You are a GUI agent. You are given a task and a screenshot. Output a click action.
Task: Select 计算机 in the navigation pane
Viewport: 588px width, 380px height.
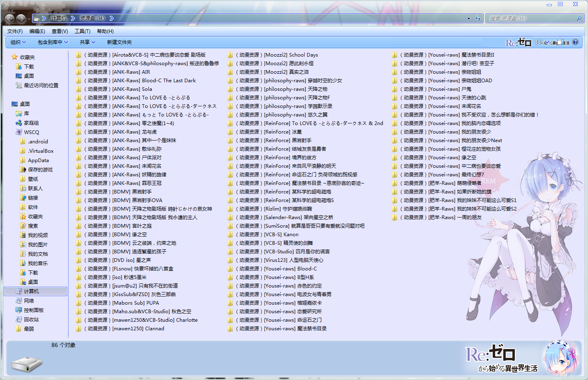[35, 292]
